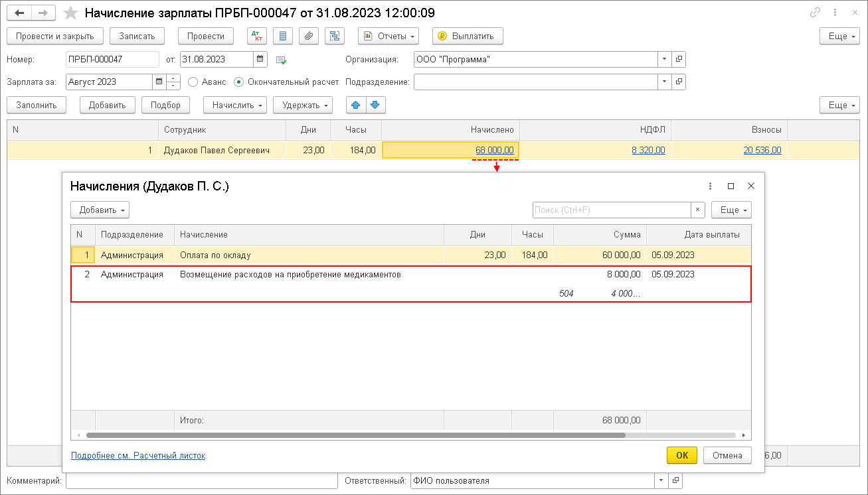Step the salary month up or down
The image size is (868, 495).
pyautogui.click(x=173, y=82)
